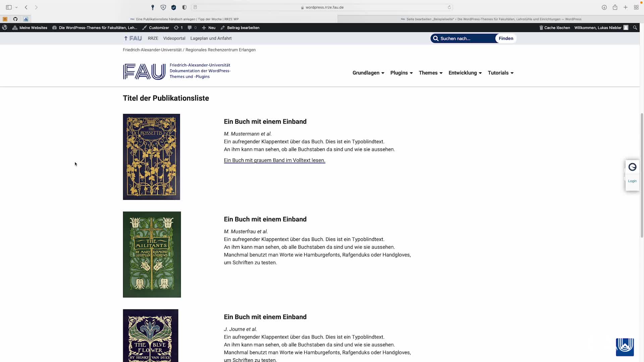The height and width of the screenshot is (362, 644).
Task: Follow the link Ein Buch mit grauem Band
Action: [x=274, y=160]
